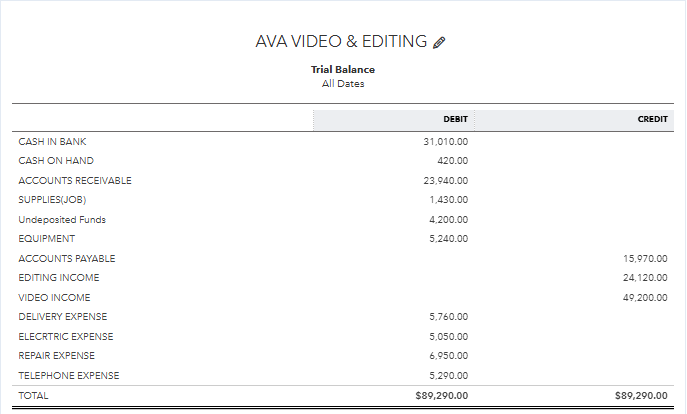This screenshot has height=414, width=687.
Task: Select the CREDIT column header
Action: [x=652, y=119]
